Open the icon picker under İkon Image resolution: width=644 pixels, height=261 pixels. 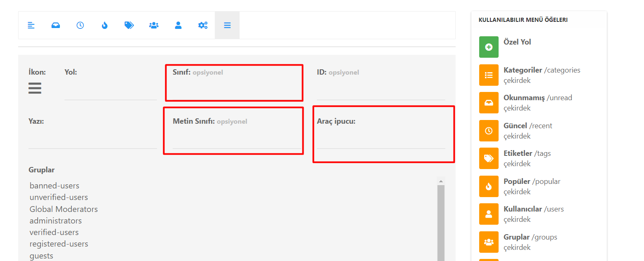35,88
